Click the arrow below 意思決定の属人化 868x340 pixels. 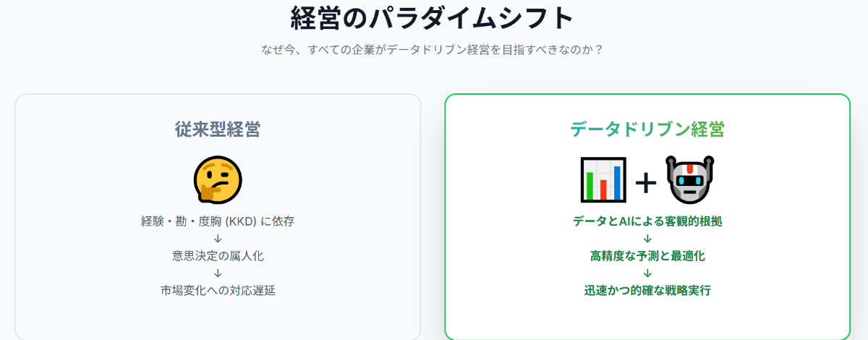coord(218,273)
